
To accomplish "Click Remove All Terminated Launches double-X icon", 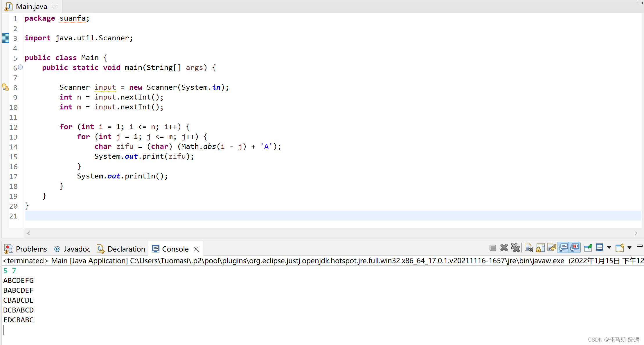I will point(515,248).
